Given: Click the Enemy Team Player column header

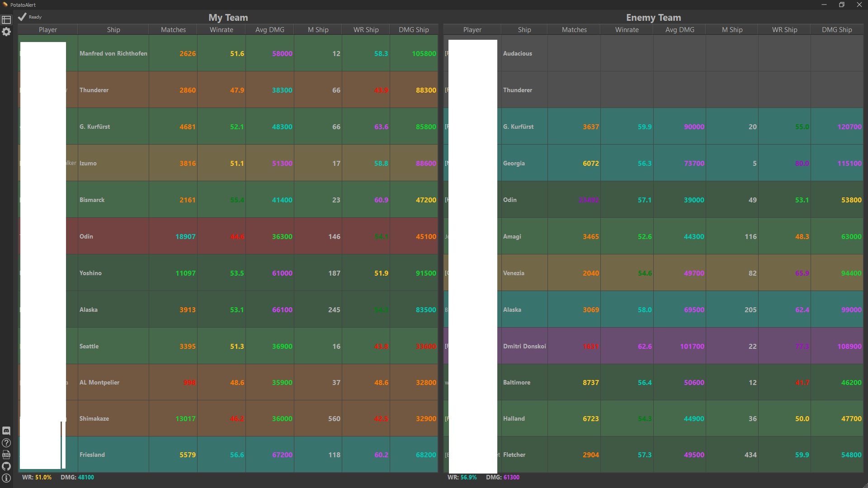Looking at the screenshot, I should tap(472, 30).
